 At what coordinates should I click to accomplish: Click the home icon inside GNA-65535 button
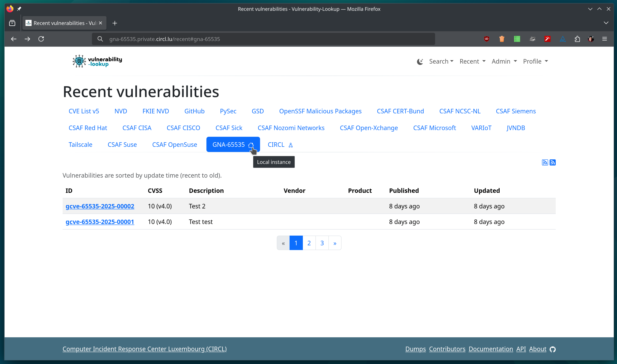[251, 145]
